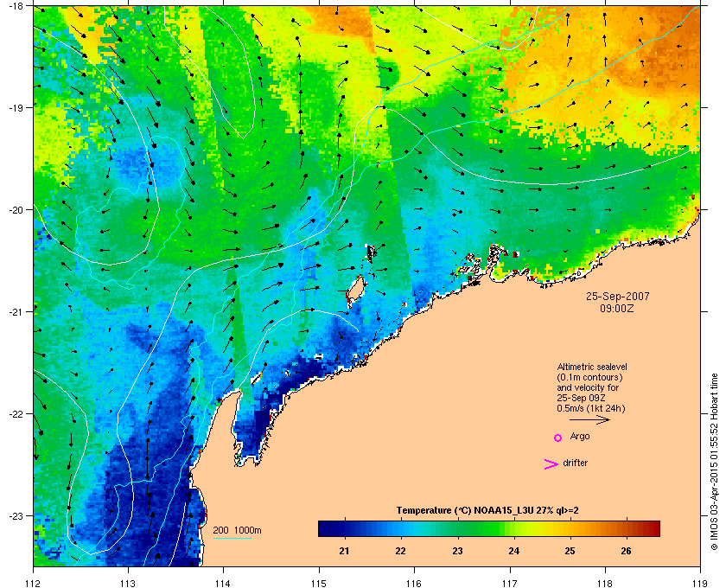Click the green middle of temperature colorbar
This screenshot has height=588, width=726.
click(x=489, y=528)
